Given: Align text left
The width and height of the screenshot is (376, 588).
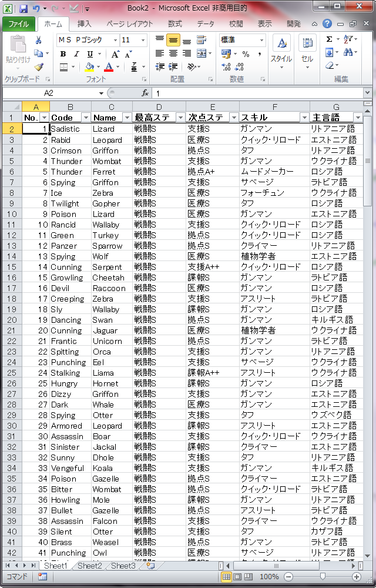Looking at the screenshot, I should click(x=160, y=54).
